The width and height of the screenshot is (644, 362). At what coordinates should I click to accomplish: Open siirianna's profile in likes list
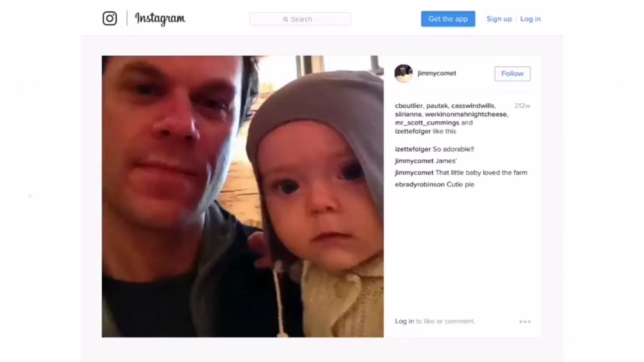(x=408, y=114)
